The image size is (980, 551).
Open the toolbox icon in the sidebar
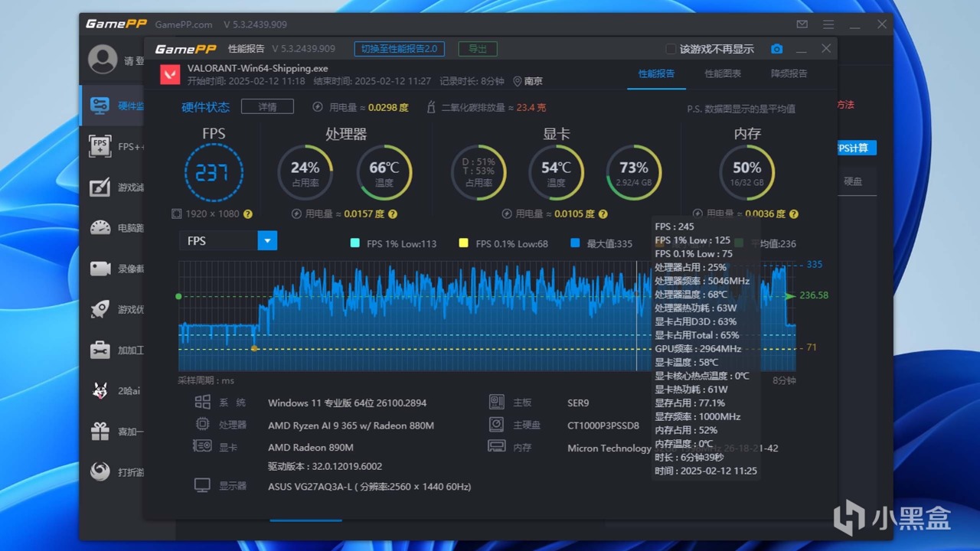coord(100,350)
